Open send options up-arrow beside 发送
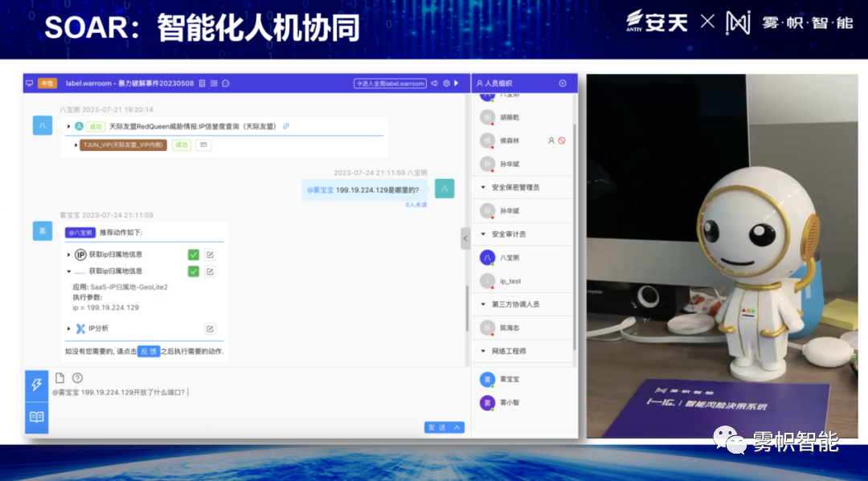Screen dimensions: 868x481 457,427
